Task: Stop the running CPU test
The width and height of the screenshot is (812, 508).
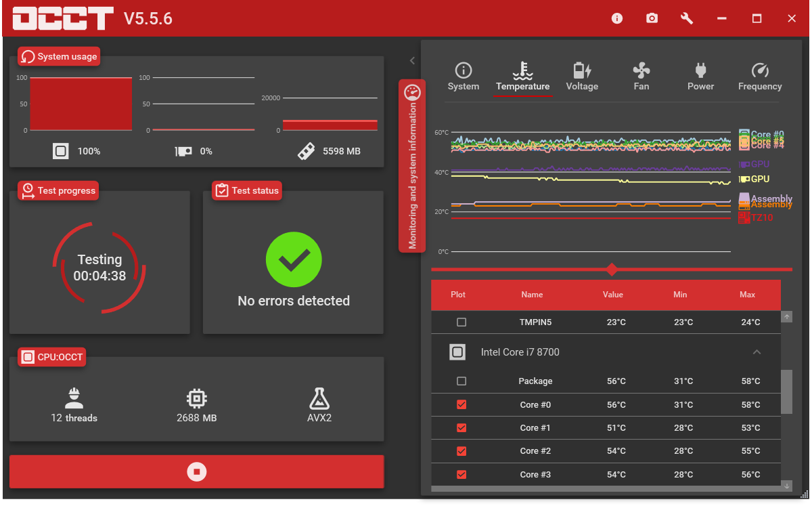Action: [x=196, y=471]
